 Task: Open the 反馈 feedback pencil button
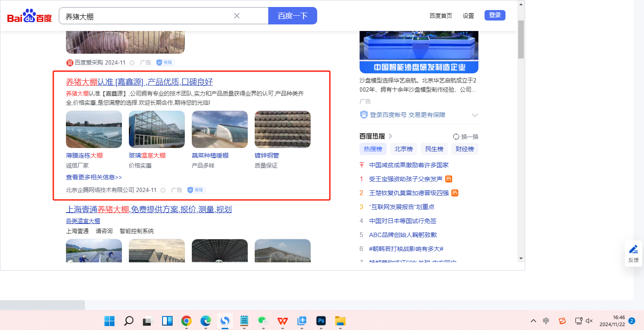click(x=634, y=253)
